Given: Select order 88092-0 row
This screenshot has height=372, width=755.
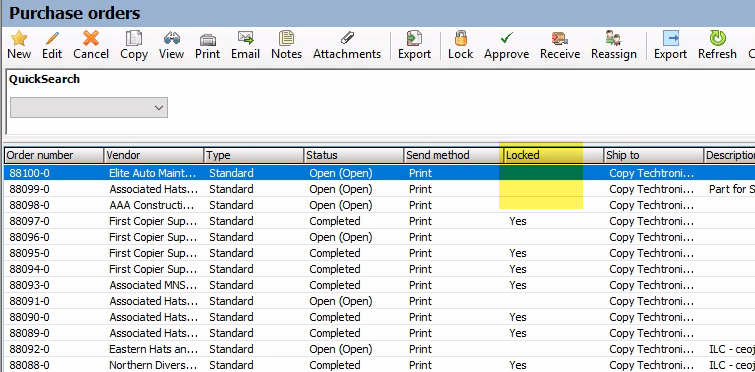Looking at the screenshot, I should click(379, 348).
